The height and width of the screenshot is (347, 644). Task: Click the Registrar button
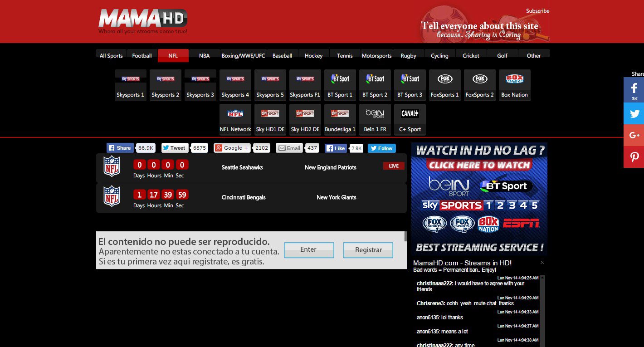(368, 250)
